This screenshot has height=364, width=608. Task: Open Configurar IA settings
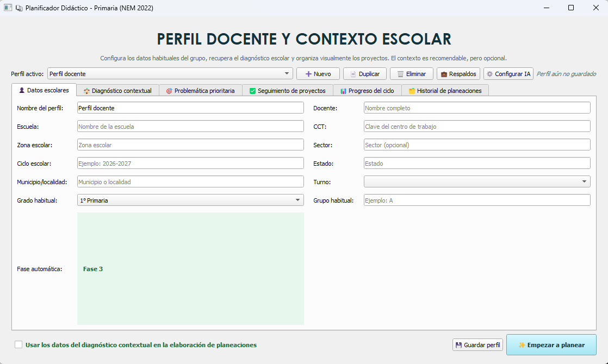(508, 73)
